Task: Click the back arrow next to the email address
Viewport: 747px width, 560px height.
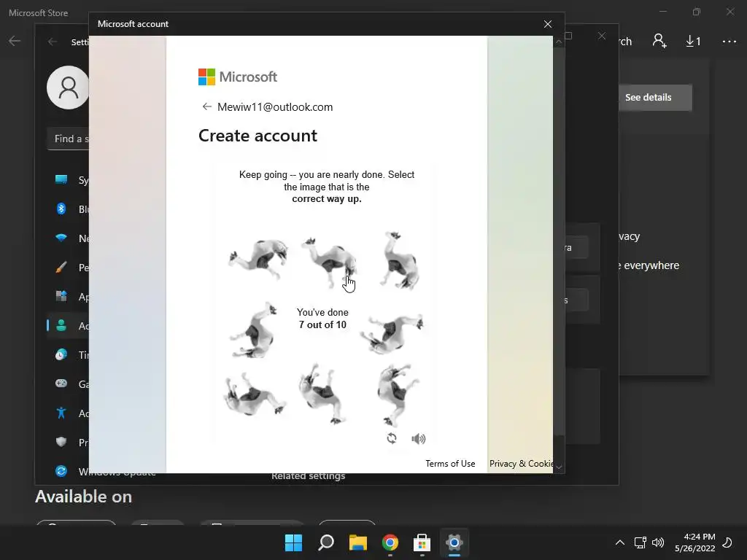Action: 206,106
